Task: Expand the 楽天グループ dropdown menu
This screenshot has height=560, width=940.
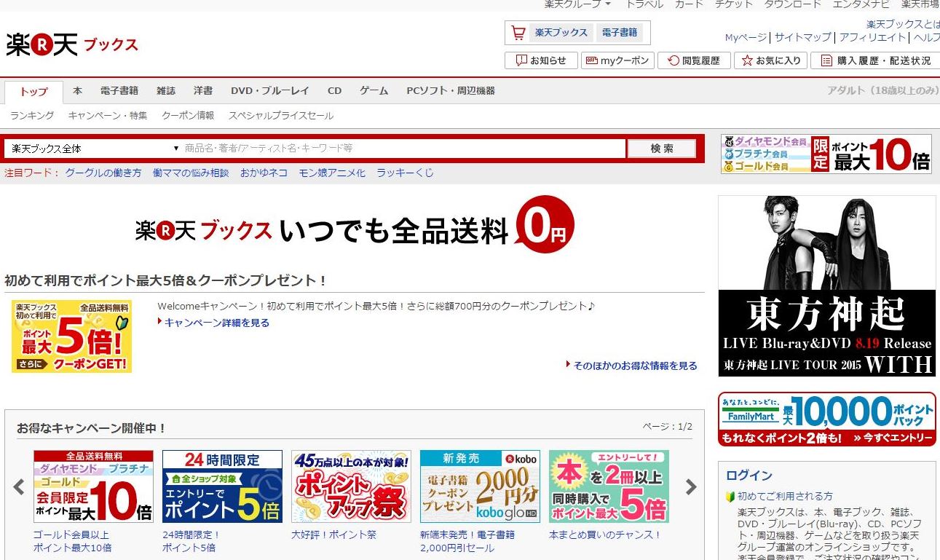Action: click(x=577, y=4)
